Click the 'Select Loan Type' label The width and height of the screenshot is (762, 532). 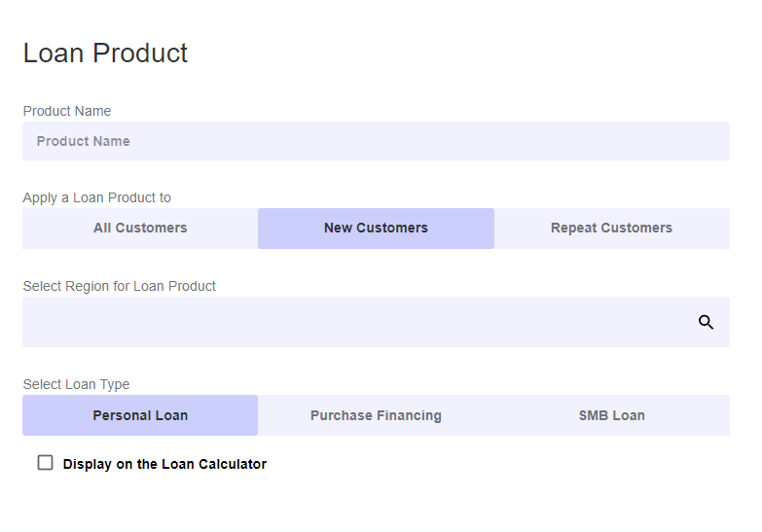pyautogui.click(x=76, y=384)
